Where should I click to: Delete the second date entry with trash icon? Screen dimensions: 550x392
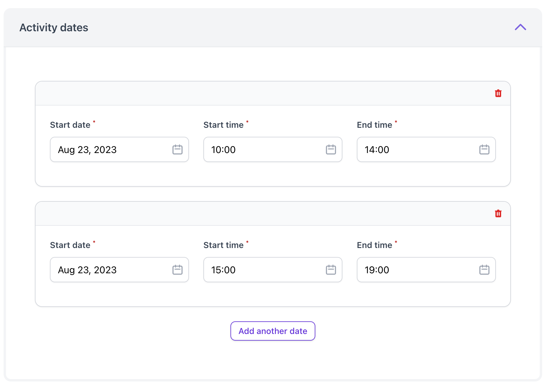click(498, 213)
